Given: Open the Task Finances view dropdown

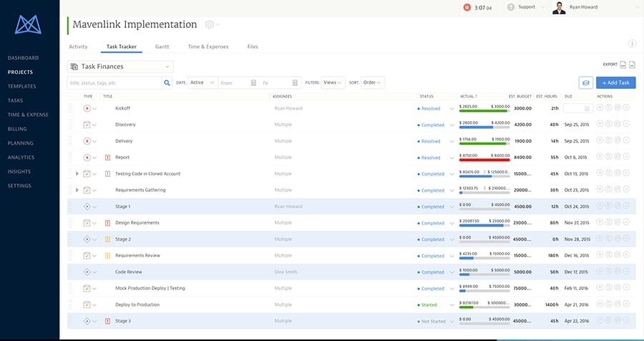Looking at the screenshot, I should click(x=120, y=67).
